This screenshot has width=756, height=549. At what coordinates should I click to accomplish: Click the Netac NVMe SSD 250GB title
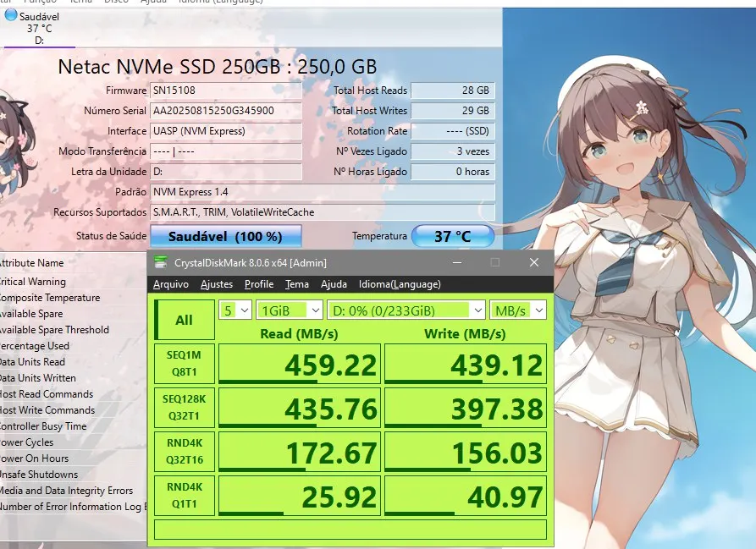coord(217,67)
